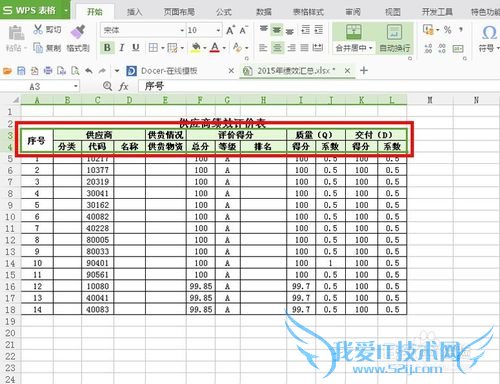Toggle center horizontal alignment

(277, 48)
